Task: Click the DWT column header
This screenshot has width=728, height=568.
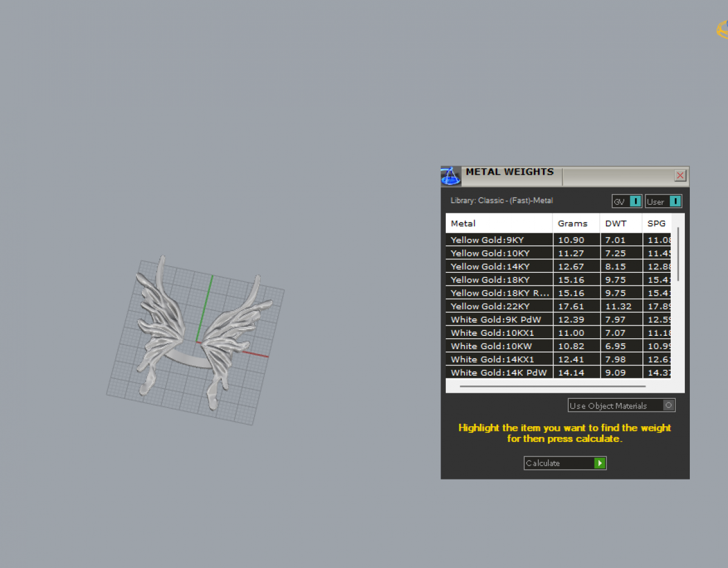Action: click(621, 224)
